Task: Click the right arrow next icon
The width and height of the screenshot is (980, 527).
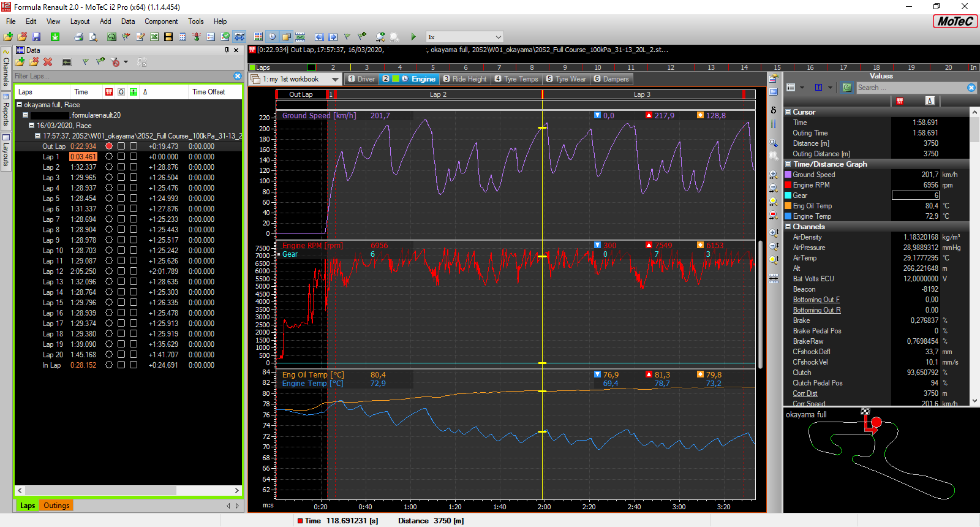Action: click(x=333, y=37)
